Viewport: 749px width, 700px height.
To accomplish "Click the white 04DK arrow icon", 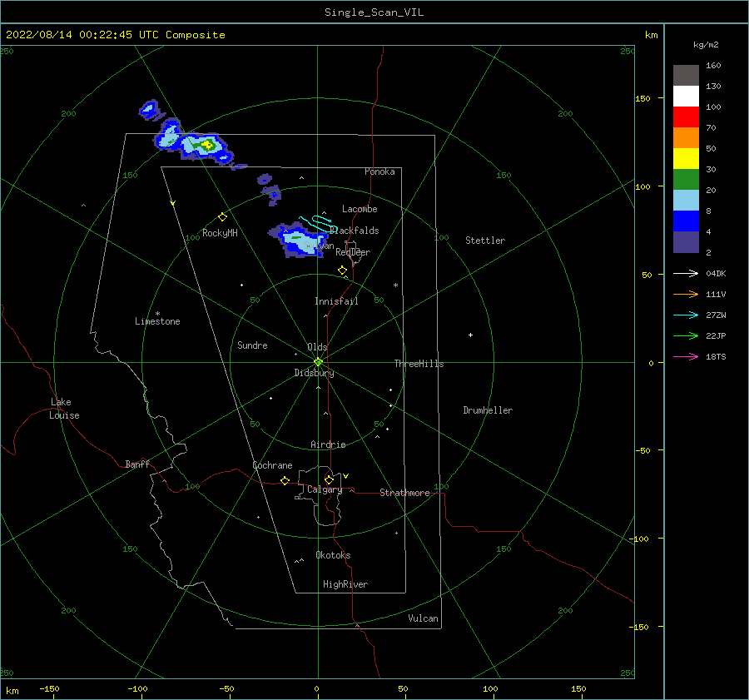I will (x=686, y=273).
